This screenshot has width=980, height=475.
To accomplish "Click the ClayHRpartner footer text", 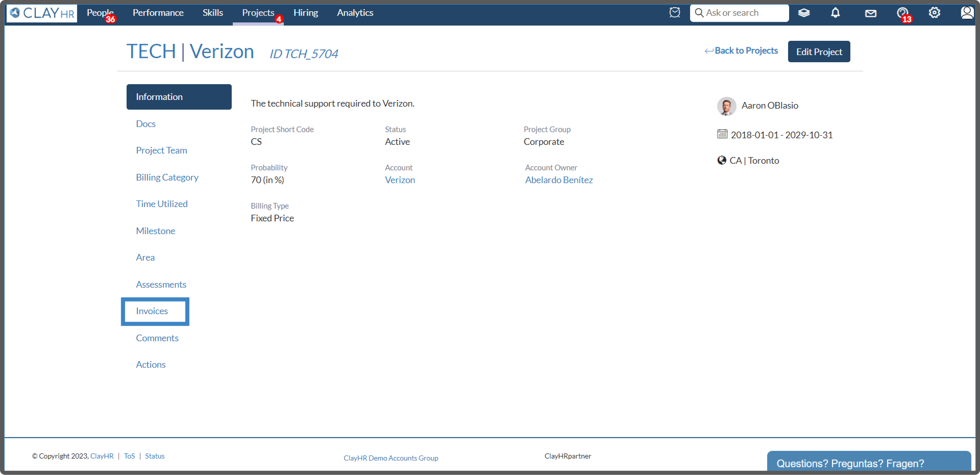I will (x=568, y=456).
